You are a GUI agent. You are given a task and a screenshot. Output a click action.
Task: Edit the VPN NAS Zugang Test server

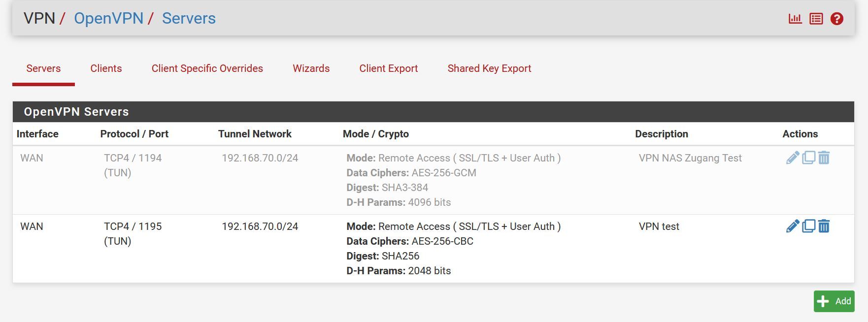coord(792,158)
